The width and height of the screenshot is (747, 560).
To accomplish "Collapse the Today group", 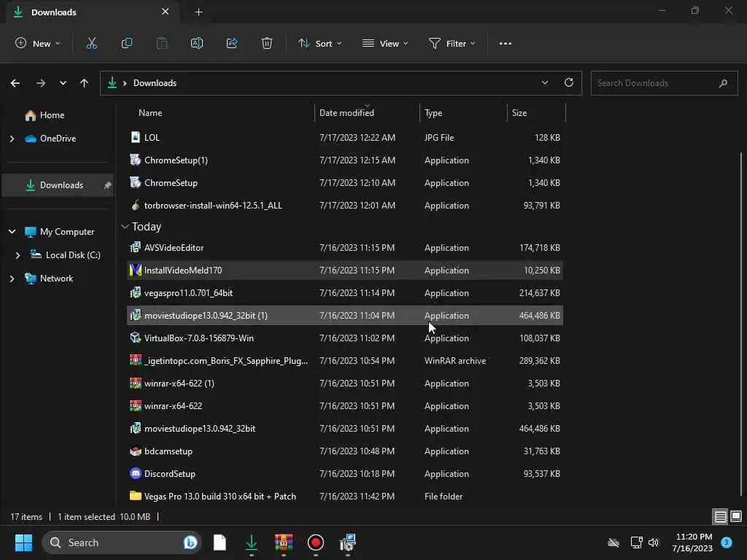I will point(125,227).
